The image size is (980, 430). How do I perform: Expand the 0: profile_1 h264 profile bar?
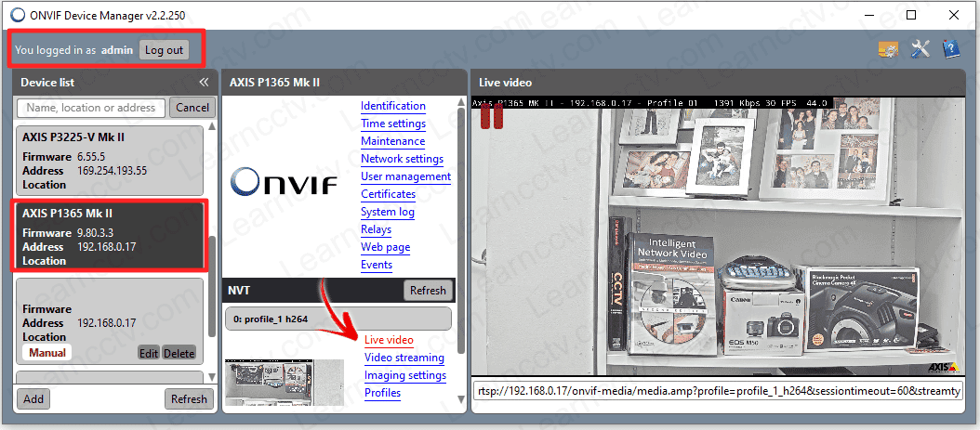(x=338, y=319)
